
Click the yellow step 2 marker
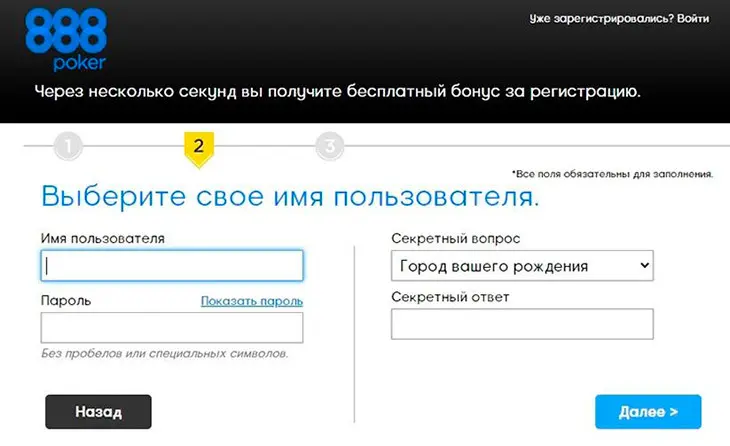(198, 146)
